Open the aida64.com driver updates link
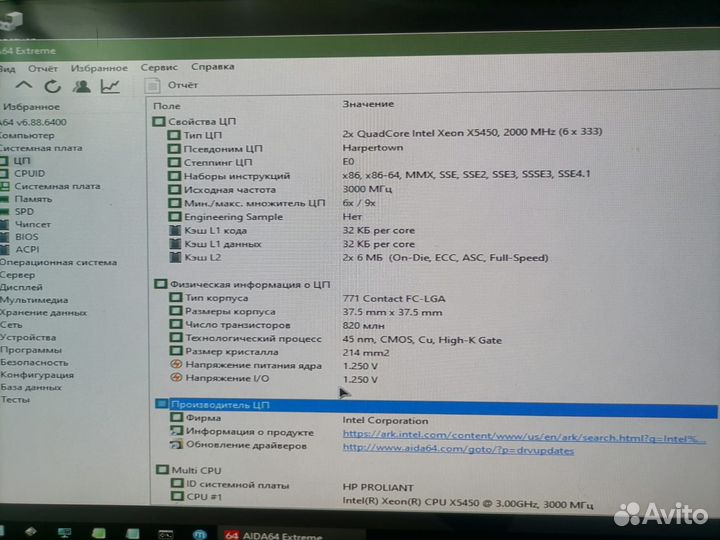The height and width of the screenshot is (540, 720). (458, 449)
